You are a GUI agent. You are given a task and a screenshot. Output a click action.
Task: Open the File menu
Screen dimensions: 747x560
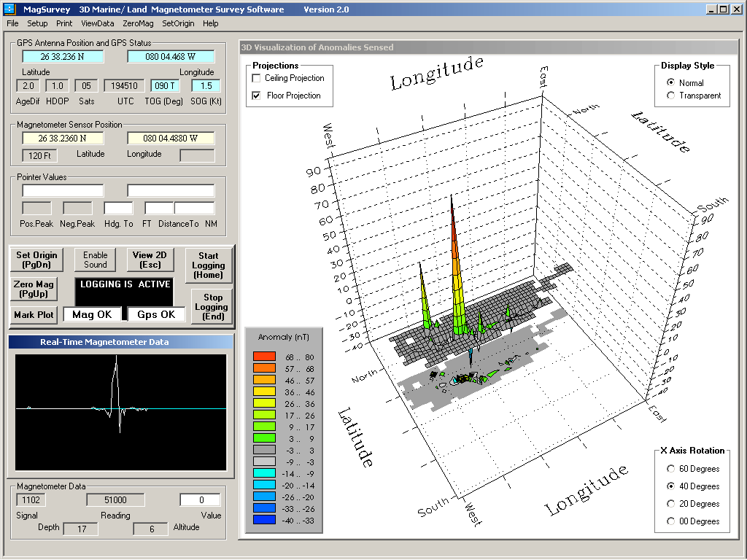point(12,23)
